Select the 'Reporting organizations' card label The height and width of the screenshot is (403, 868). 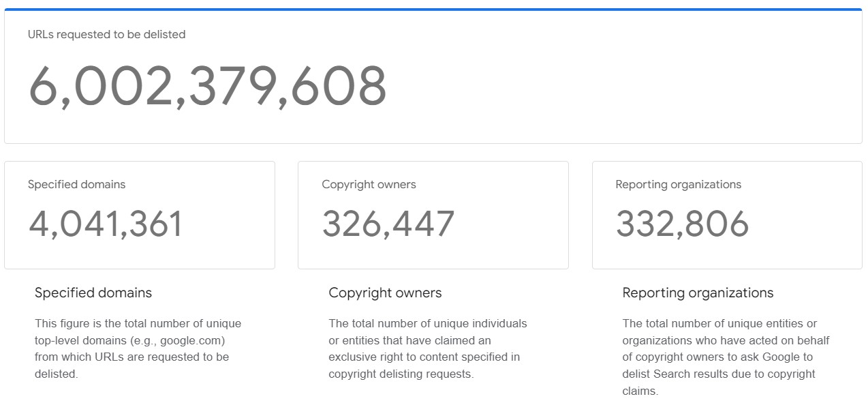pyautogui.click(x=679, y=184)
